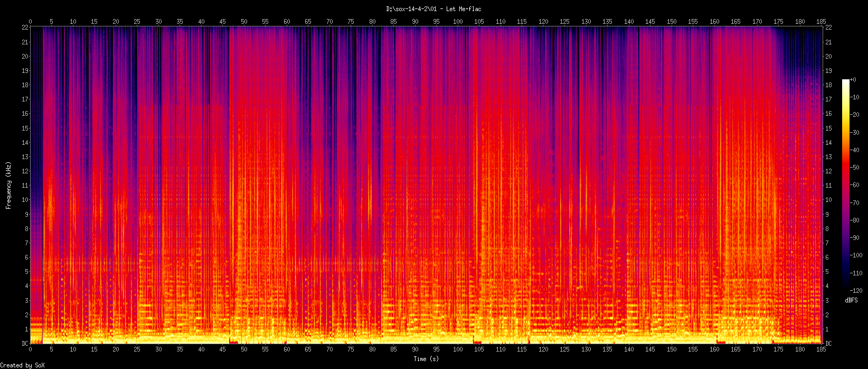Click the '22' tick on the right frequency axis
The height and width of the screenshot is (369, 868).
coord(828,27)
